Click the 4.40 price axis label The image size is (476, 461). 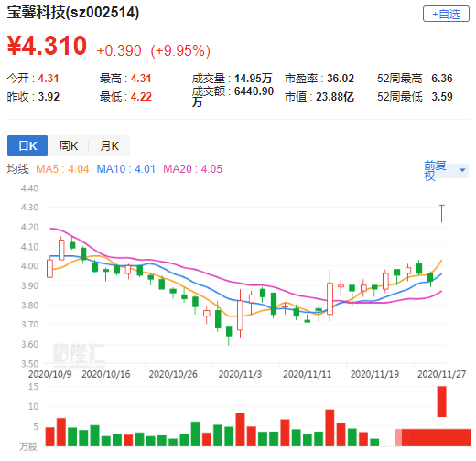pyautogui.click(x=29, y=188)
